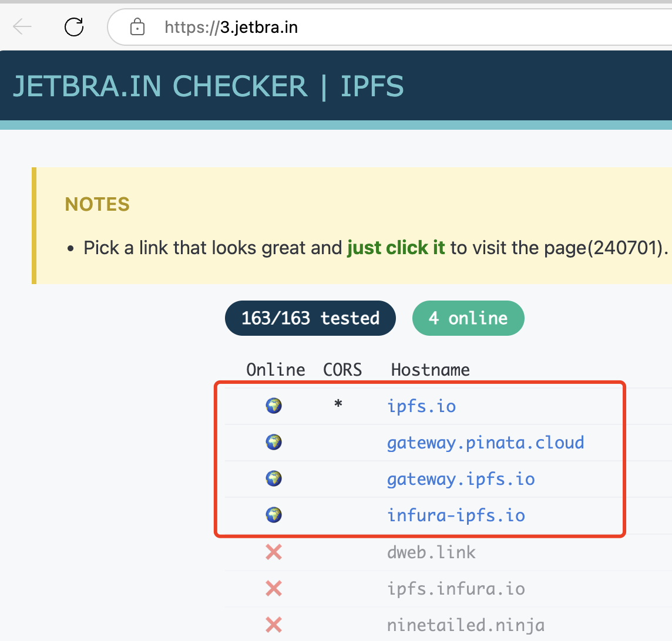Click the globe icon beside gateway.ipfs.io

point(274,478)
